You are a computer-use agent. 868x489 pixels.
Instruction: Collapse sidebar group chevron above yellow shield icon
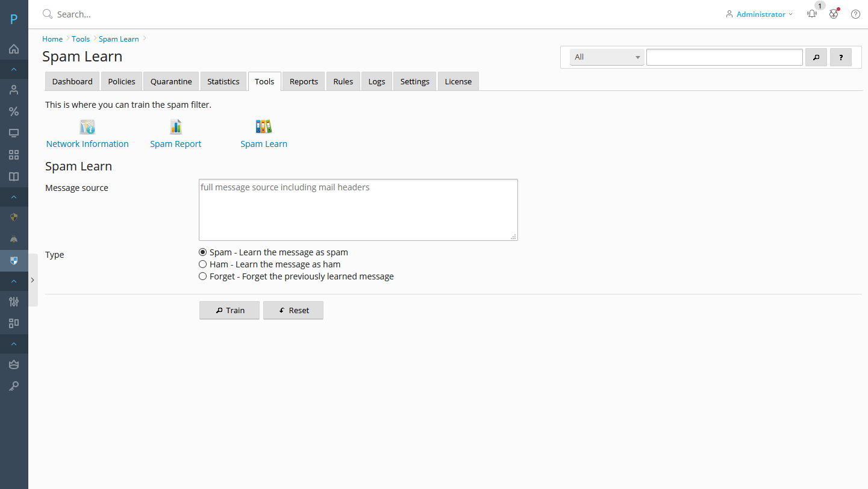14,197
